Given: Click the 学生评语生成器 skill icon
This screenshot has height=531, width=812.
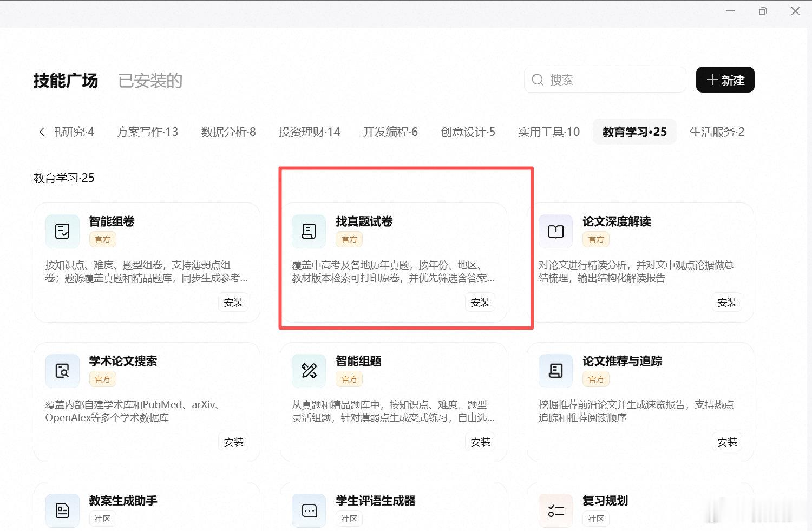Looking at the screenshot, I should point(309,510).
